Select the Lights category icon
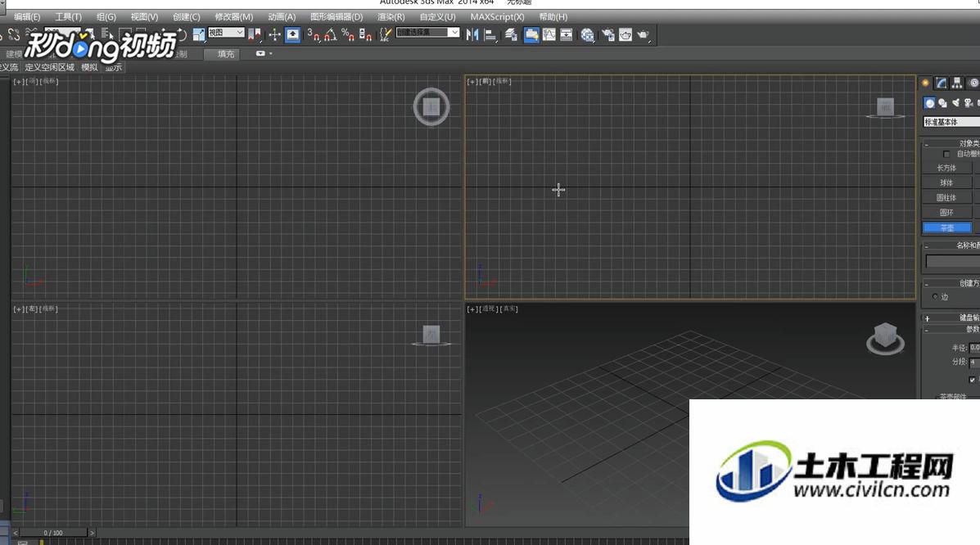This screenshot has height=545, width=980. [955, 103]
